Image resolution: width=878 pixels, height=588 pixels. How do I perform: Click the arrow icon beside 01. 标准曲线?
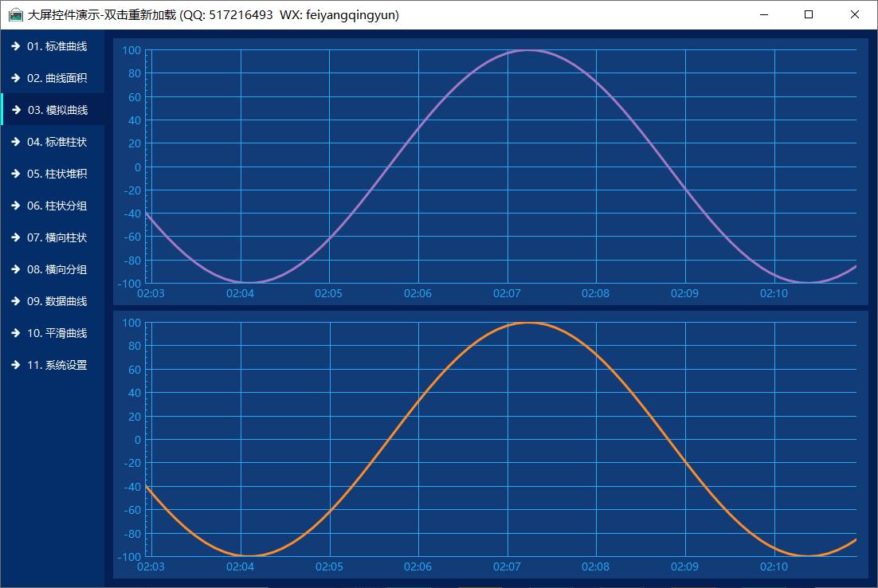pyautogui.click(x=15, y=46)
